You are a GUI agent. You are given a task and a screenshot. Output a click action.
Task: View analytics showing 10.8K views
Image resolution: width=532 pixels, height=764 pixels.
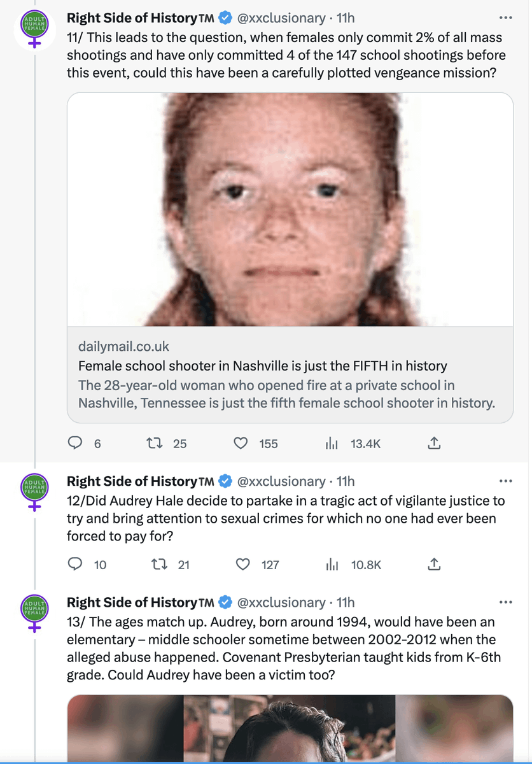pyautogui.click(x=332, y=563)
